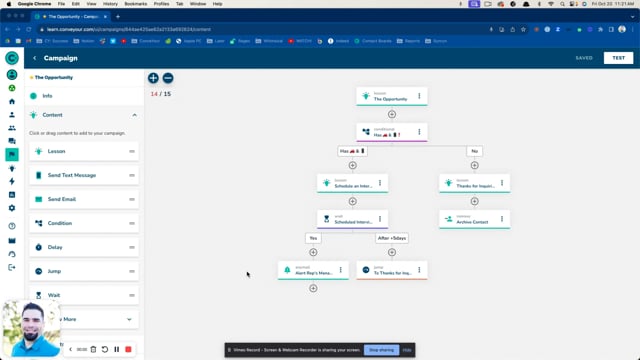Click the Chrome address bar URL
Screen dimensions: 640x360
pos(129,29)
